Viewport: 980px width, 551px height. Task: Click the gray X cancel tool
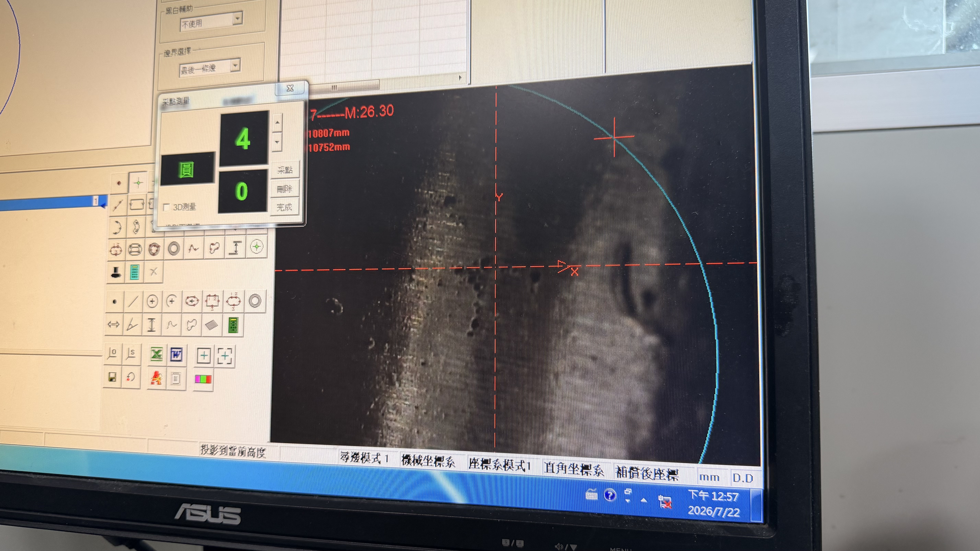[154, 271]
